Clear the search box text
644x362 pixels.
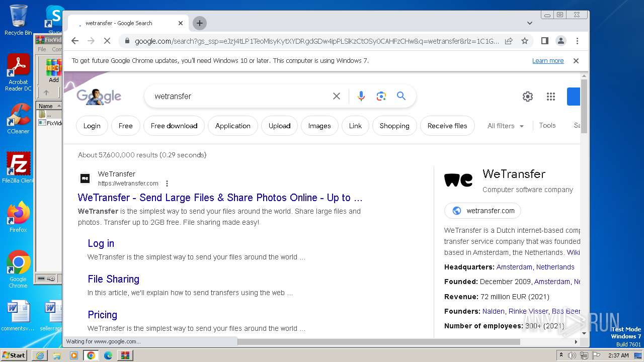pyautogui.click(x=337, y=96)
